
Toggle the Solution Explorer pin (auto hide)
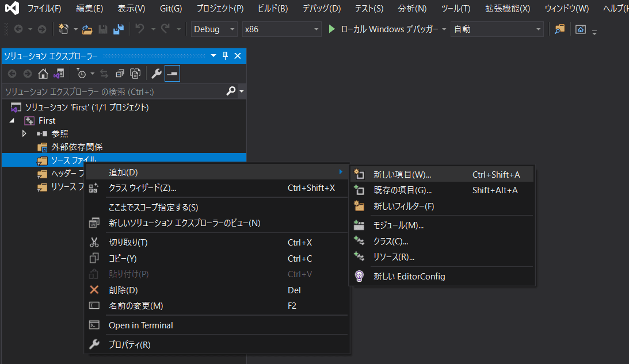[x=225, y=56]
